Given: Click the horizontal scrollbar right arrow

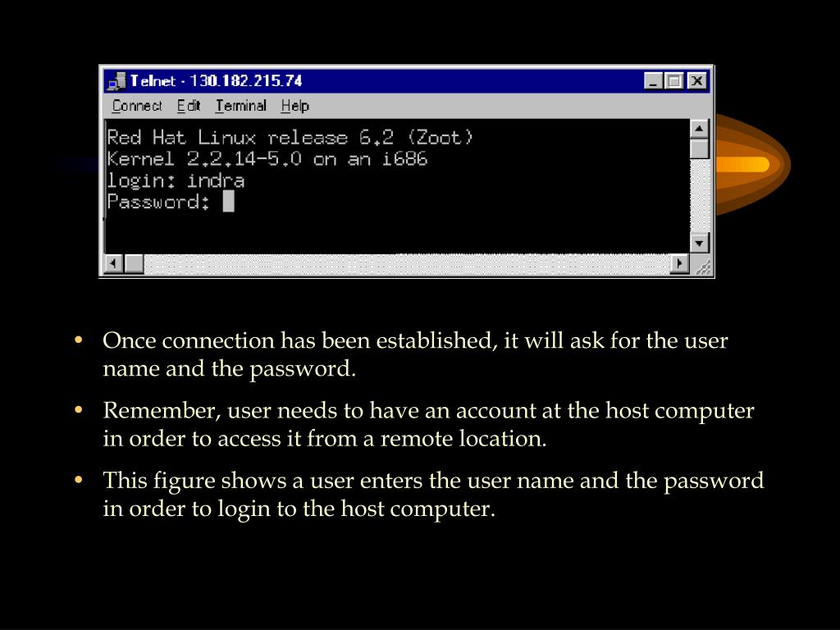Looking at the screenshot, I should click(x=680, y=263).
